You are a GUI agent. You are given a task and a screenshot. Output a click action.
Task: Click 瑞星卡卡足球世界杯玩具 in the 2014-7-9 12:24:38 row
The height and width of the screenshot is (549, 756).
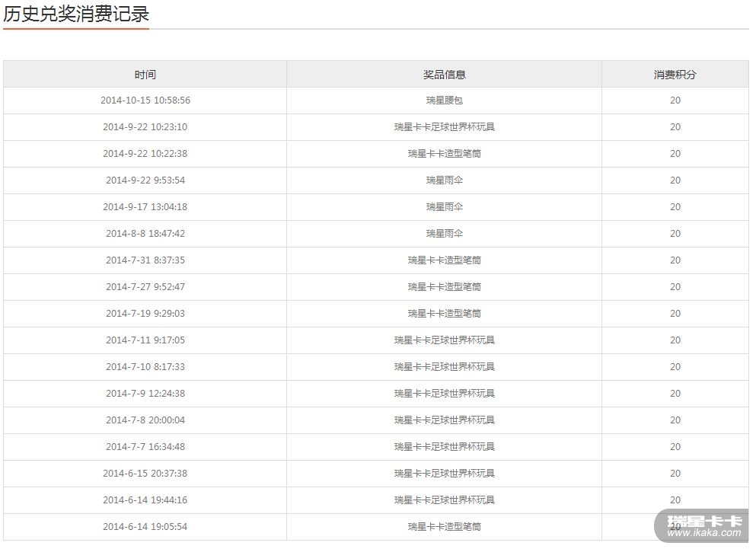(444, 393)
